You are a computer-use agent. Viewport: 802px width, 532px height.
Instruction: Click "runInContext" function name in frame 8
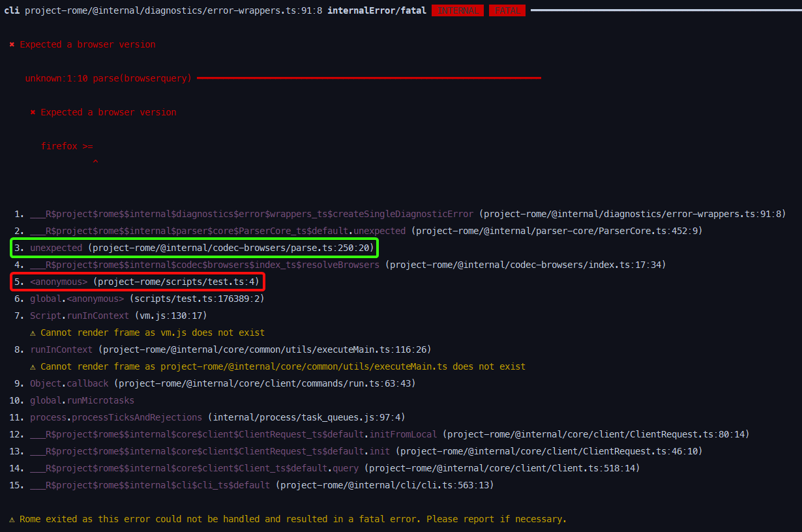(x=61, y=349)
